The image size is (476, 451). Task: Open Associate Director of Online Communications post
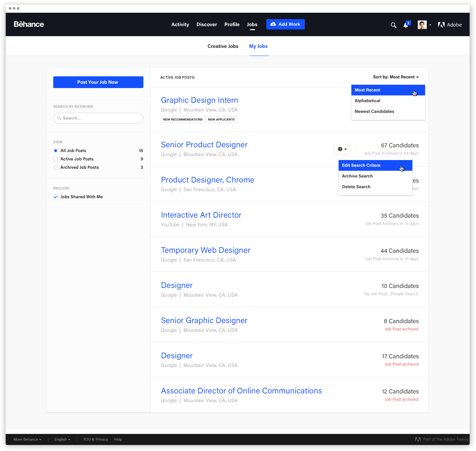pos(242,391)
